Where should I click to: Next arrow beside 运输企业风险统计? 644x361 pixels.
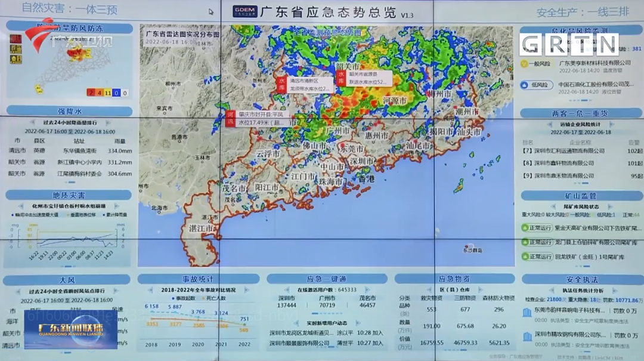click(x=612, y=124)
